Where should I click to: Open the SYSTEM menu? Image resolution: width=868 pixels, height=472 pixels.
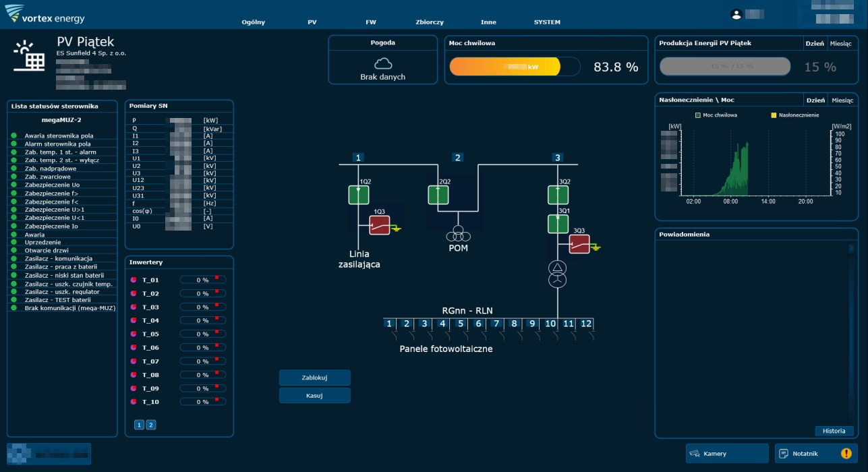point(547,22)
